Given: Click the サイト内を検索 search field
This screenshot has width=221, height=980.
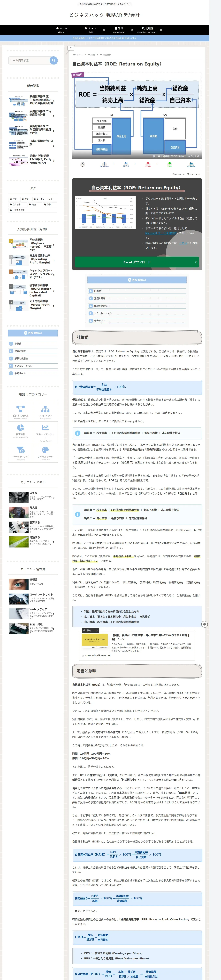Looking at the screenshot, I should pyautogui.click(x=29, y=60).
